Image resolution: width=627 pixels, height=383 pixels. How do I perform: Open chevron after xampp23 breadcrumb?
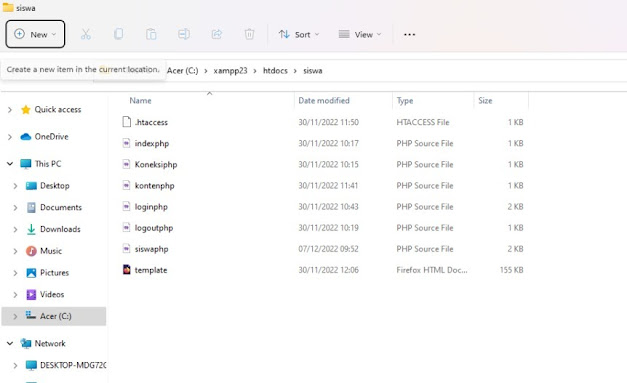click(255, 71)
